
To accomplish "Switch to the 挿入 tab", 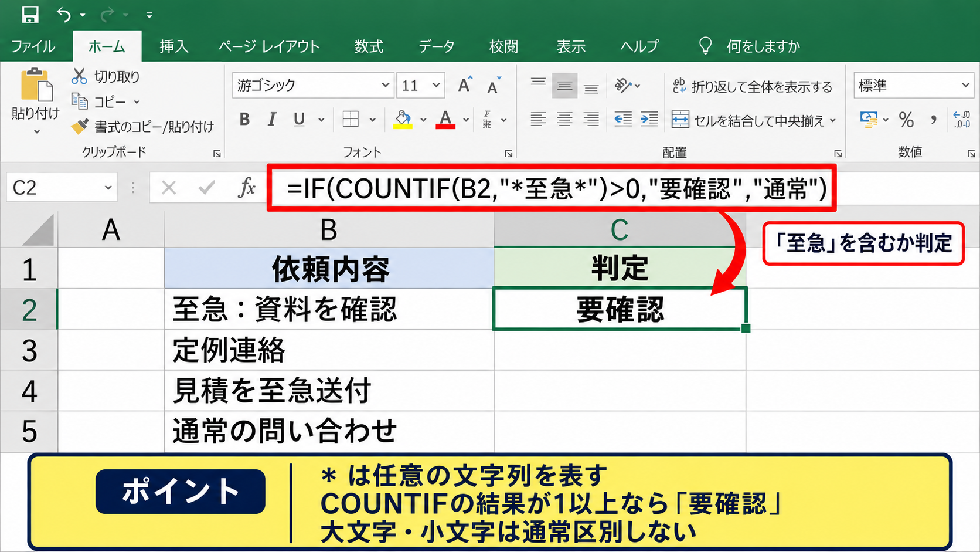I will (174, 46).
